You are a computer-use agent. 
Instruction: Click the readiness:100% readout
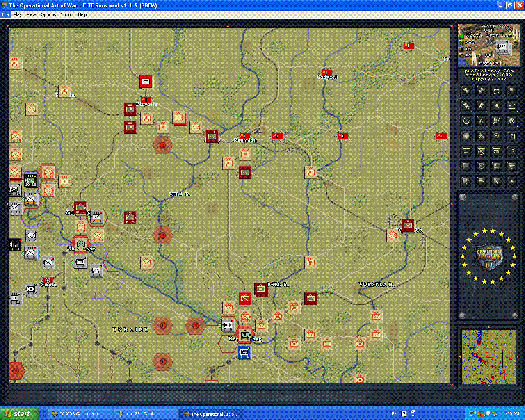pyautogui.click(x=489, y=75)
